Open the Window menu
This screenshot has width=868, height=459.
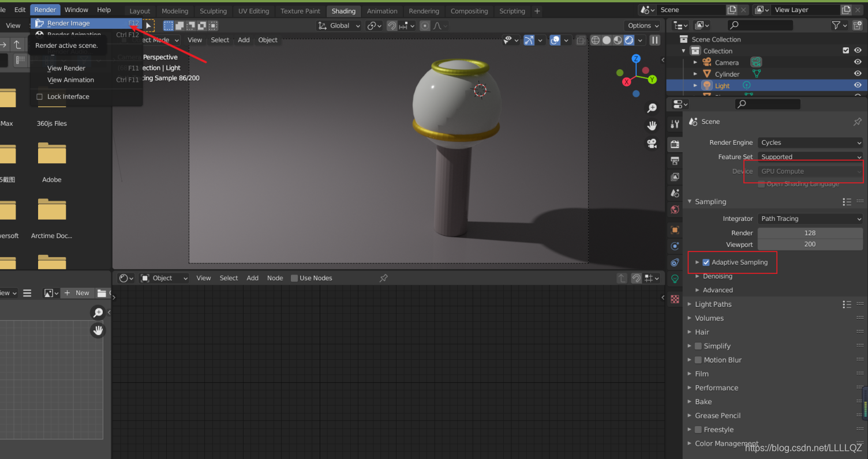click(76, 10)
